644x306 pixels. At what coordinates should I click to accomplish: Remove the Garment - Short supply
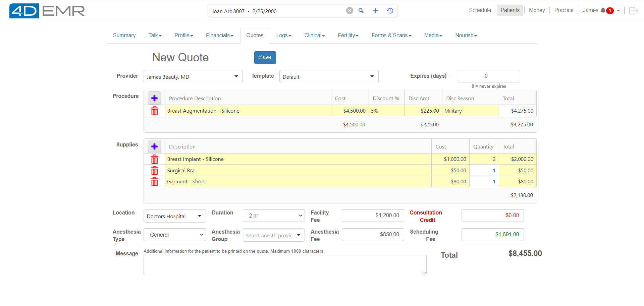click(155, 181)
